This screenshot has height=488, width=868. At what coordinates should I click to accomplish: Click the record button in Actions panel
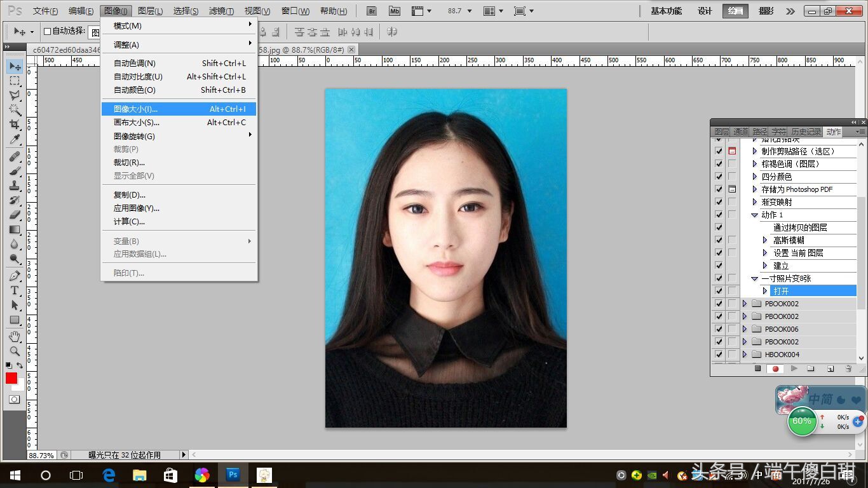775,369
